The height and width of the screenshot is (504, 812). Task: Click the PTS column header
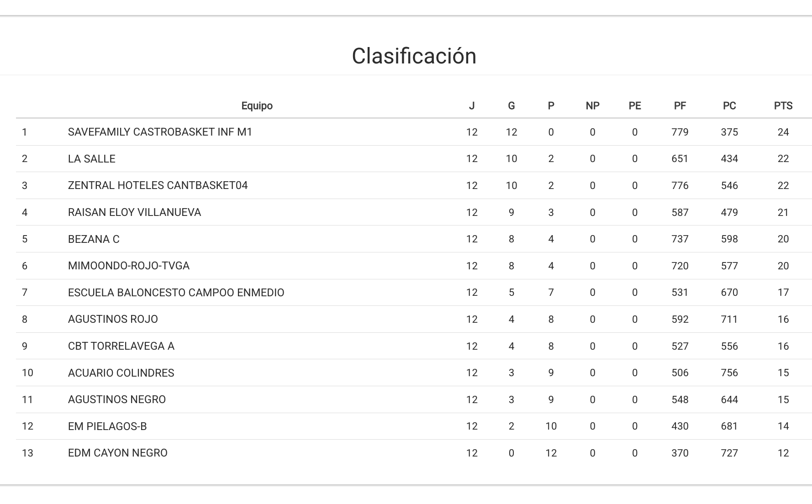coord(783,106)
